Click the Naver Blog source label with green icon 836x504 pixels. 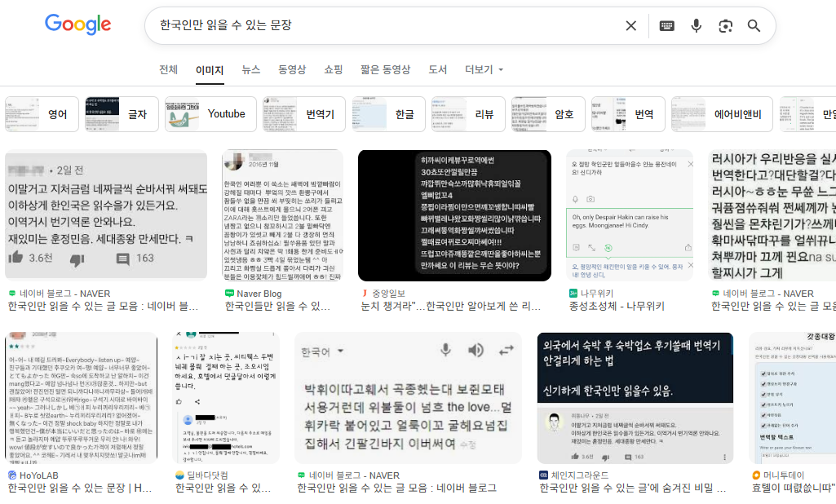254,294
